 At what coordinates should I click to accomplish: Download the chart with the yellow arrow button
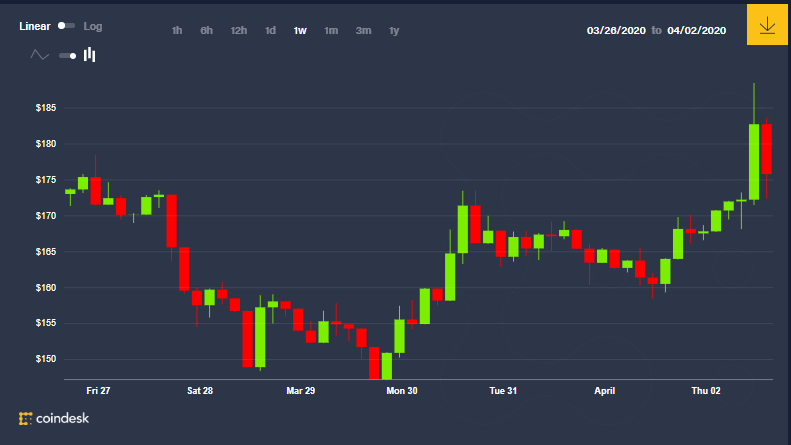pyautogui.click(x=767, y=25)
